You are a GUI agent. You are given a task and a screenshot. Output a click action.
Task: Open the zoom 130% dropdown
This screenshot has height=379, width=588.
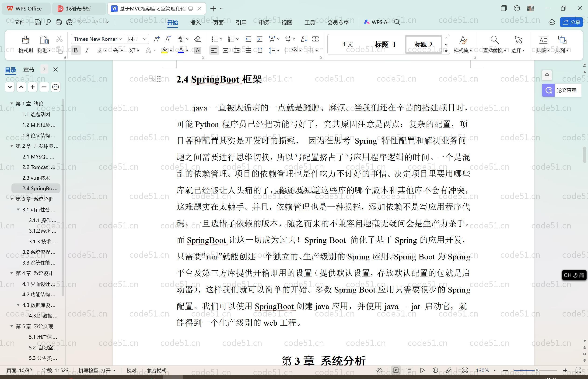tap(494, 370)
